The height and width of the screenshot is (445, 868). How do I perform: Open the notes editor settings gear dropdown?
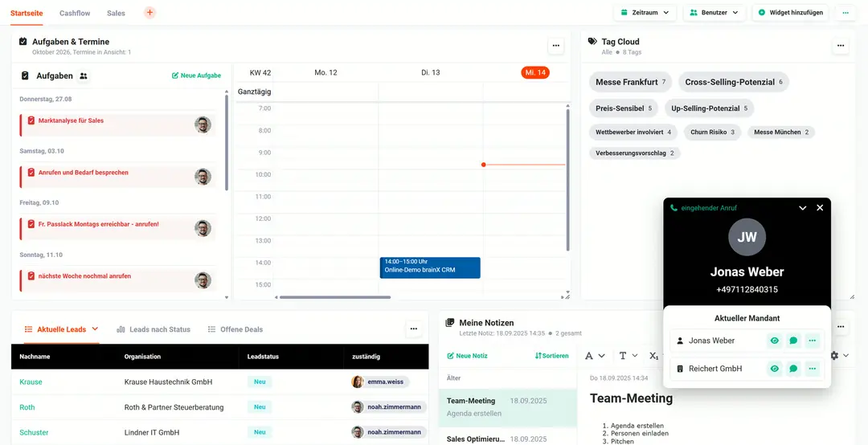[x=840, y=355]
